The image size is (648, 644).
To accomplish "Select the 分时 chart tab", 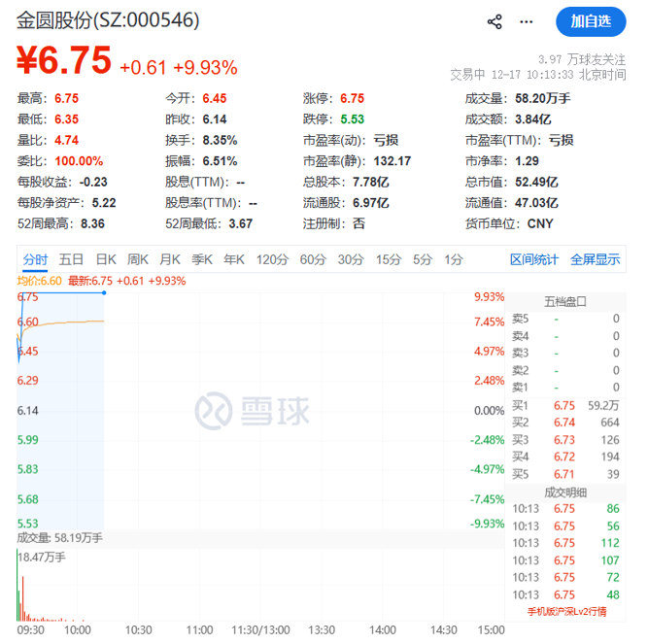I will point(35,259).
